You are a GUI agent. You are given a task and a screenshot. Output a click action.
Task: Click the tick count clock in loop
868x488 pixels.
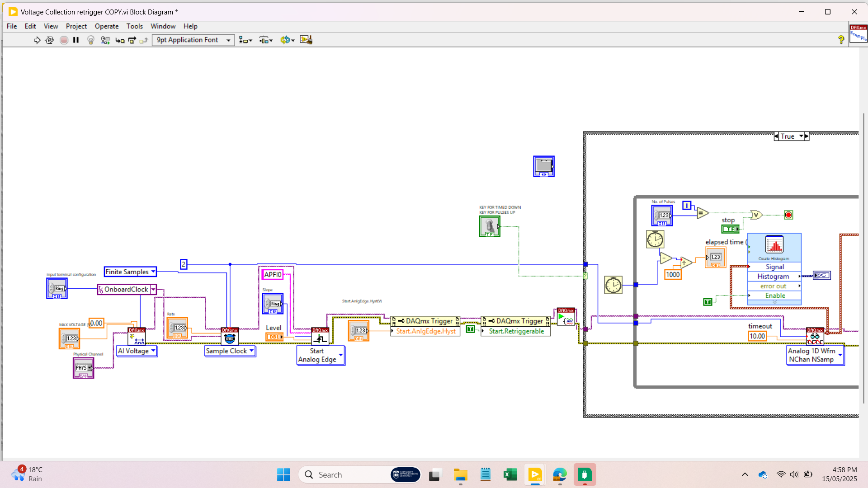click(x=655, y=239)
